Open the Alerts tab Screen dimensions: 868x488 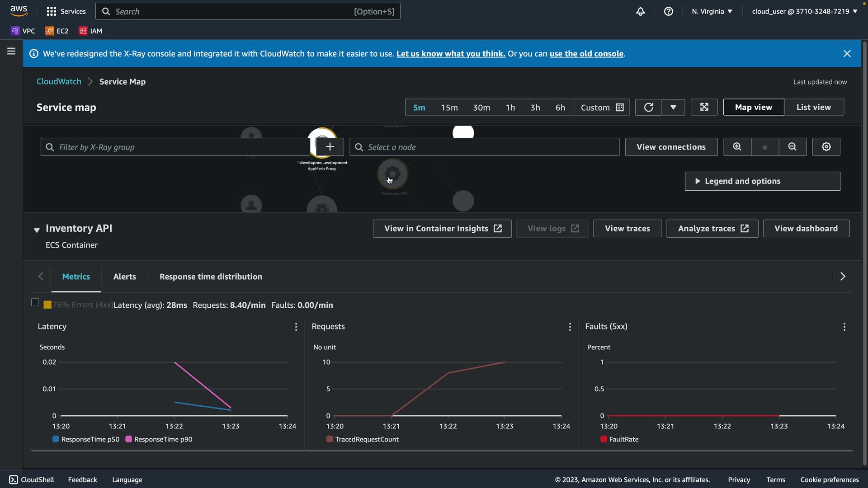pos(124,277)
